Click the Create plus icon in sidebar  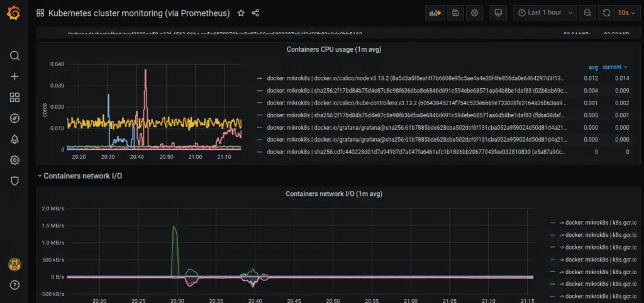click(14, 76)
